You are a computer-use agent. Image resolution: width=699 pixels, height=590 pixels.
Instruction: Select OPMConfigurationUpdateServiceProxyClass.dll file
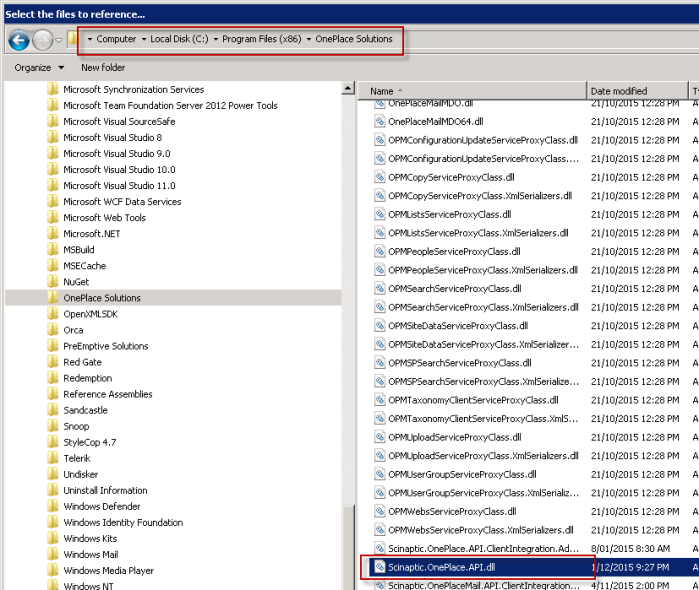point(483,140)
